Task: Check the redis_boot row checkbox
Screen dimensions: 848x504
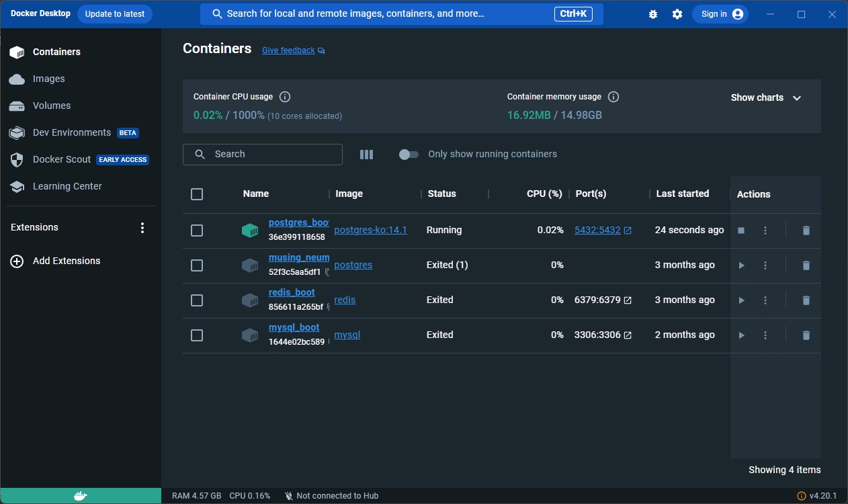Action: click(x=197, y=300)
